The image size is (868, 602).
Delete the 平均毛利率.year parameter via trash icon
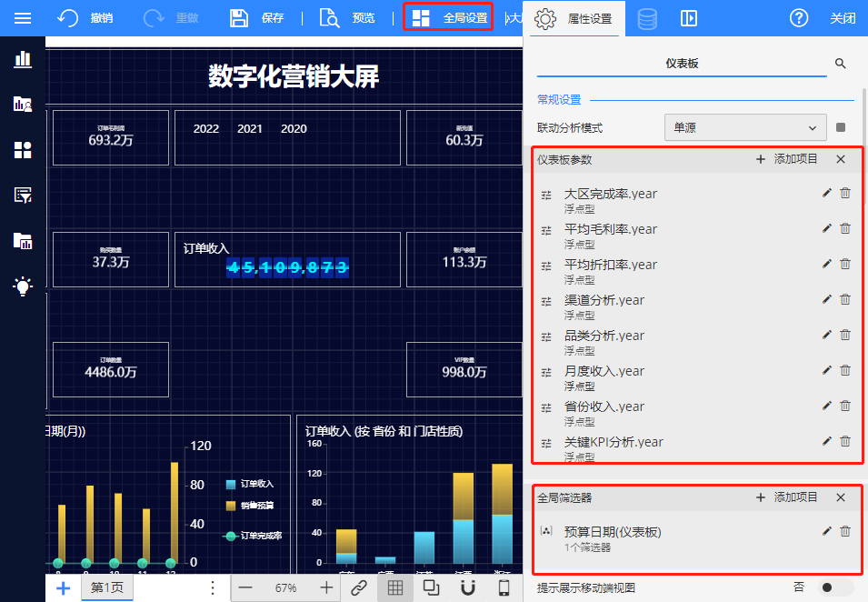pos(845,228)
